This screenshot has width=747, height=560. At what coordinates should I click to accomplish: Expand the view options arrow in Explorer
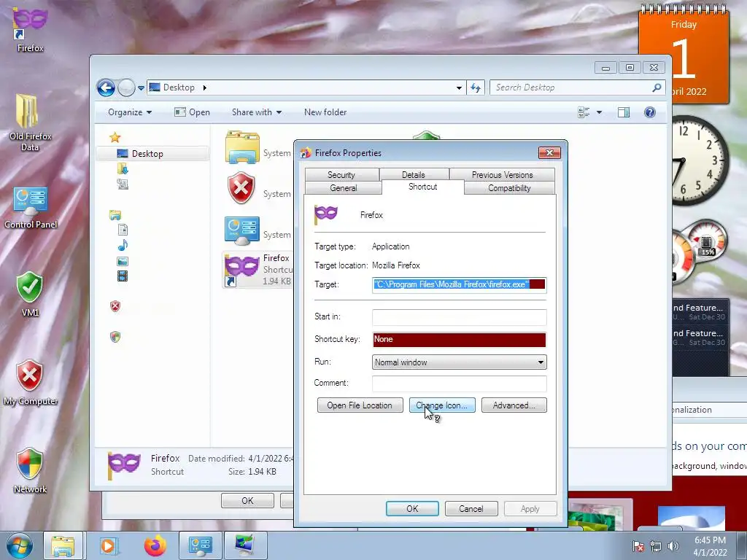(600, 112)
